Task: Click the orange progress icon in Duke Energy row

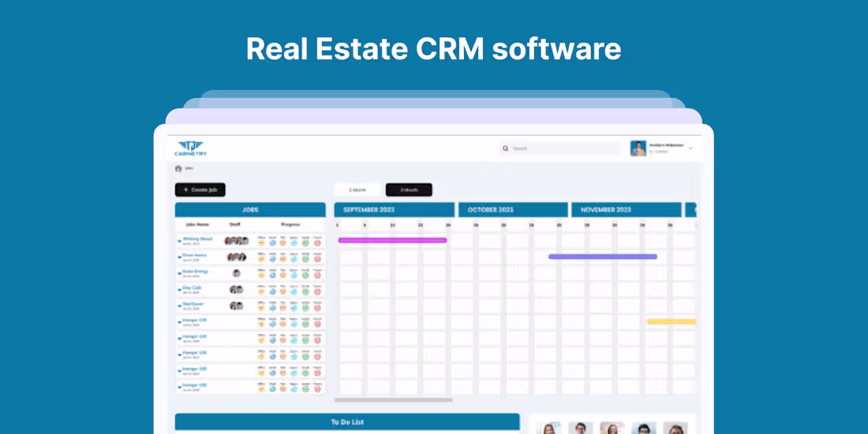Action: coord(282,275)
